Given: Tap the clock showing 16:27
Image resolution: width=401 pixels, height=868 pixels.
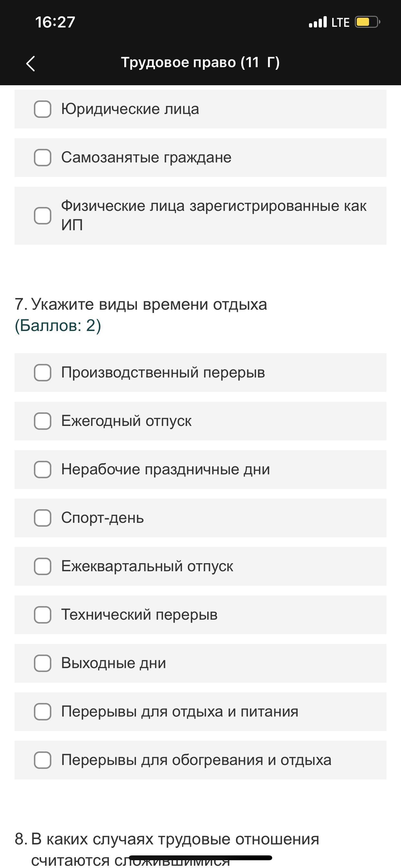Looking at the screenshot, I should point(55,22).
